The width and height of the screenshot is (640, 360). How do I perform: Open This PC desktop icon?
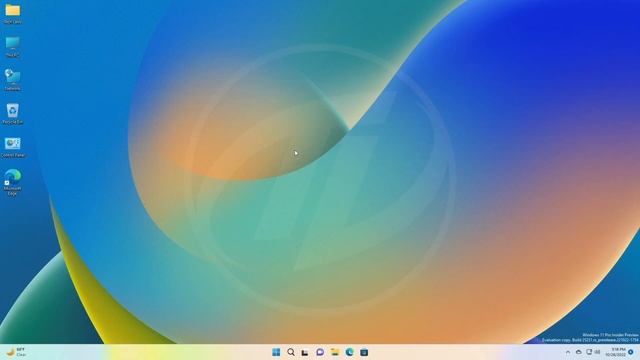click(13, 47)
